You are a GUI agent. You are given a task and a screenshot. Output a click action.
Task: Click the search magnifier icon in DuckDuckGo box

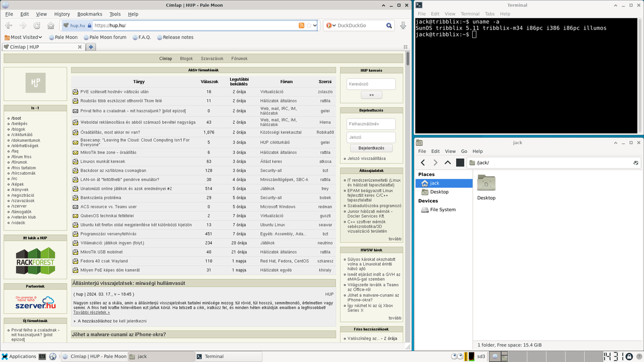(390, 25)
